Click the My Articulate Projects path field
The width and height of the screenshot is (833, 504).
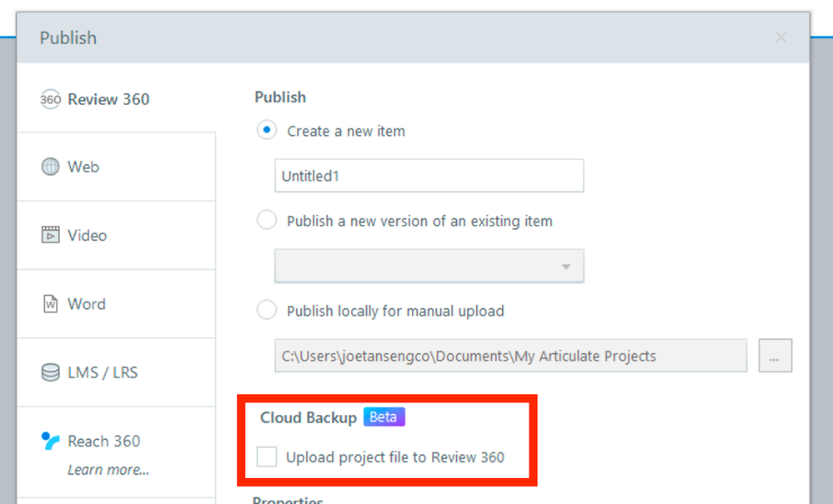pos(510,356)
